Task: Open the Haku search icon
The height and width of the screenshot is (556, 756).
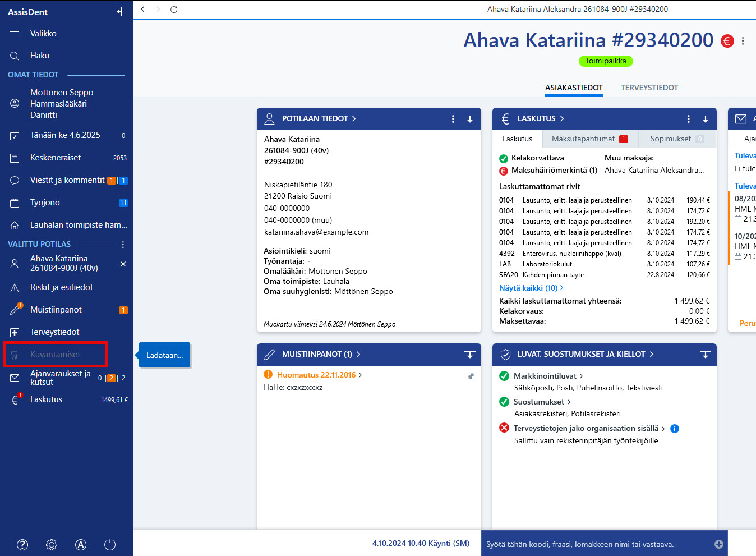Action: click(15, 56)
